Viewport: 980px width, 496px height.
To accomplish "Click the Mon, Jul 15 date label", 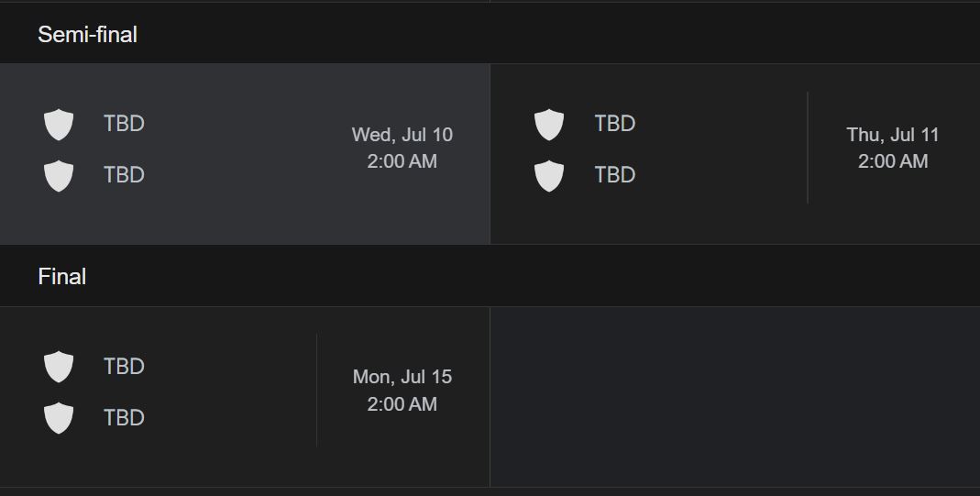I will tap(402, 378).
